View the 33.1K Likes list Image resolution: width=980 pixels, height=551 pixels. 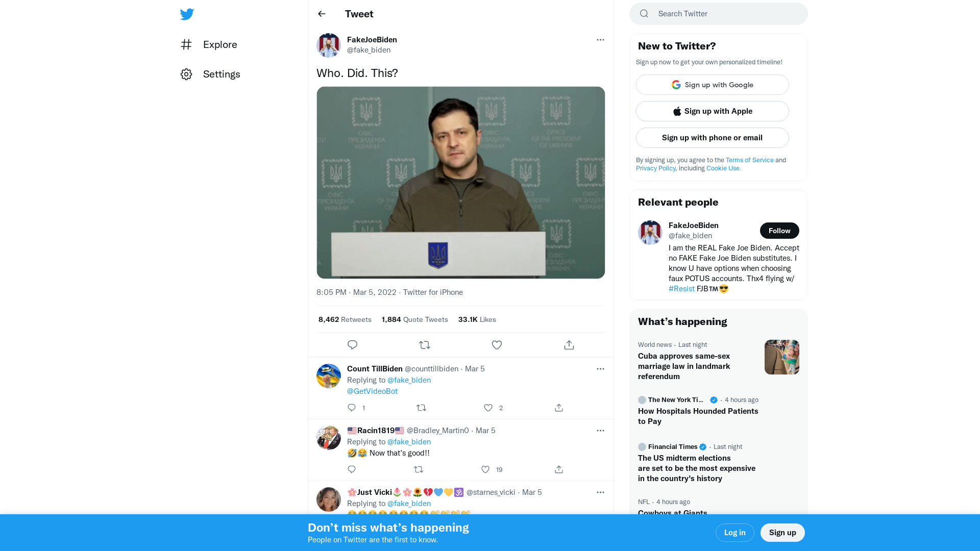(x=477, y=319)
